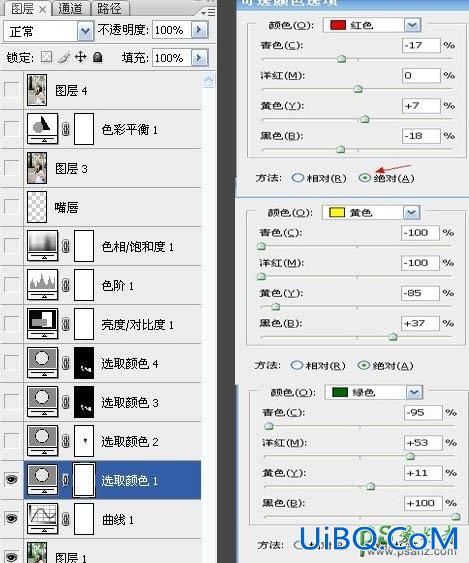Click the 图层 4 layer thumbnail
469x563 pixels.
37,90
